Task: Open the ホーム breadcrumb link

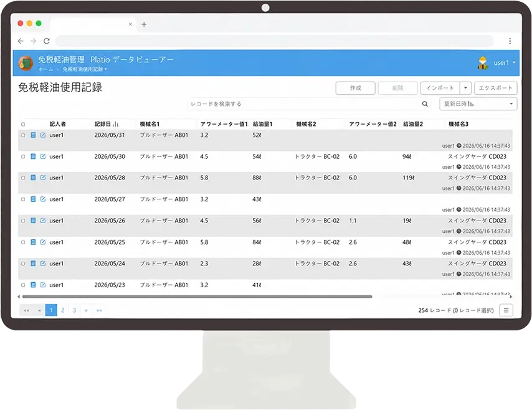Action: pos(45,69)
